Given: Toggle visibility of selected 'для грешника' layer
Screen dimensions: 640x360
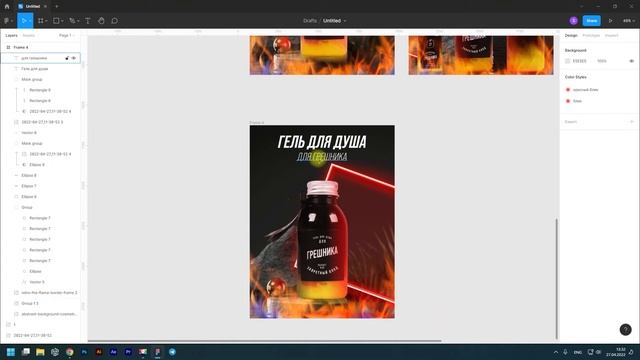Looking at the screenshot, I should (x=74, y=58).
